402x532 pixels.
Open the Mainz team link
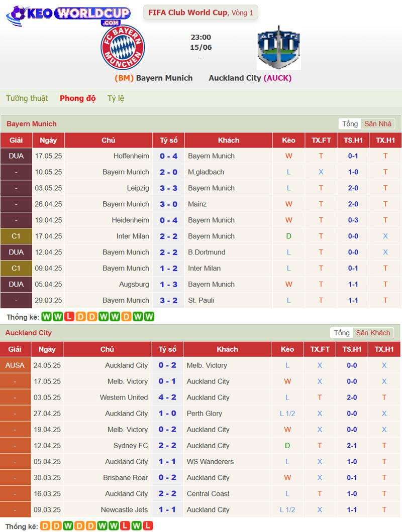[197, 204]
